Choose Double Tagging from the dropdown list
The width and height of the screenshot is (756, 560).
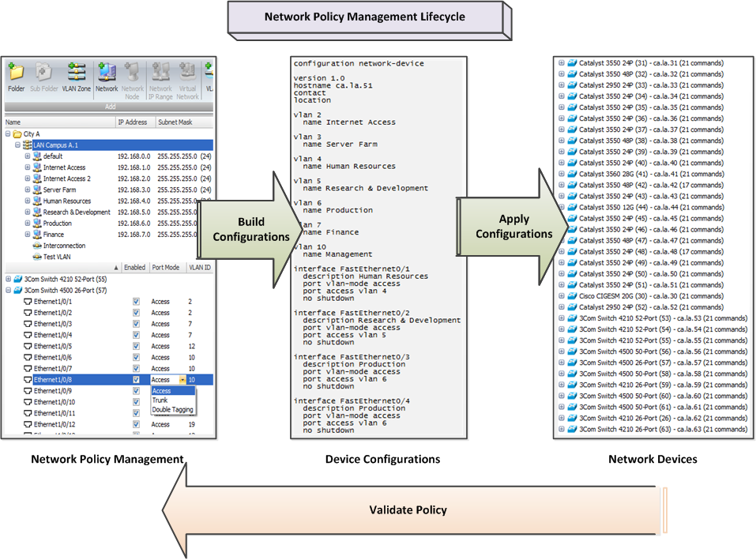[x=172, y=409]
